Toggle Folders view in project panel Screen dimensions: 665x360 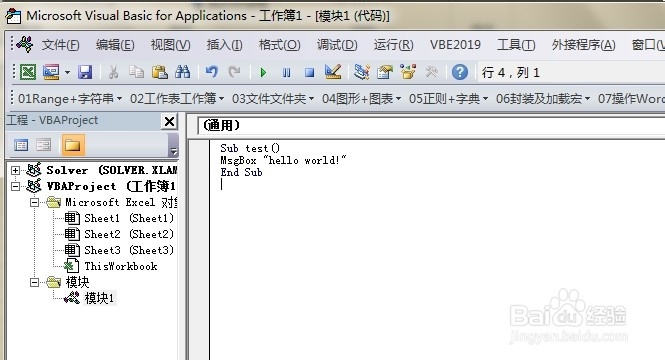[x=73, y=145]
